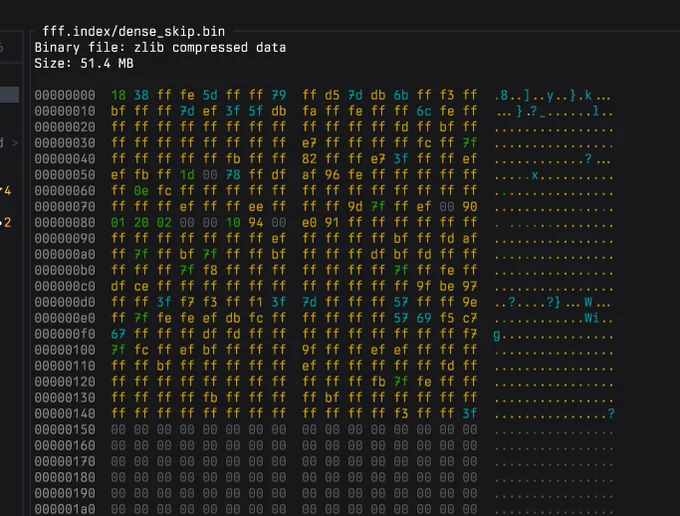Click byte 69 in row 000000e0
The height and width of the screenshot is (516, 680).
(x=424, y=318)
